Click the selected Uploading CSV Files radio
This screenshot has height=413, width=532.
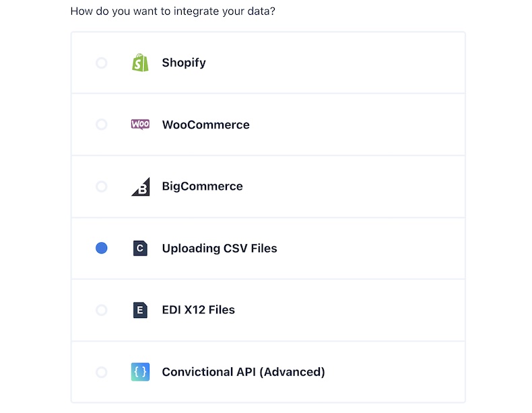coord(101,248)
